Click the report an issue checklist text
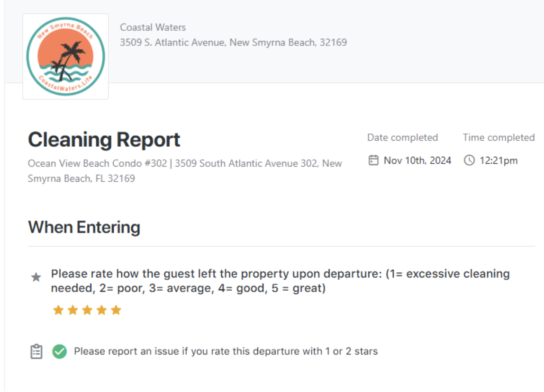Screen dimensions: 544x392 (226, 351)
